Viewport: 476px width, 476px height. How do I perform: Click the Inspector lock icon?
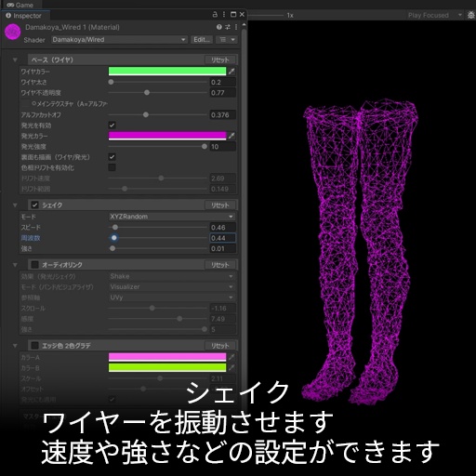click(x=215, y=15)
